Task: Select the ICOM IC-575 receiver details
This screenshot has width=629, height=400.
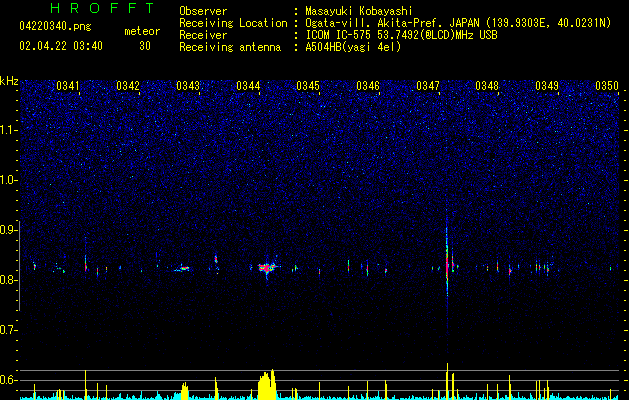Action: pos(401,35)
